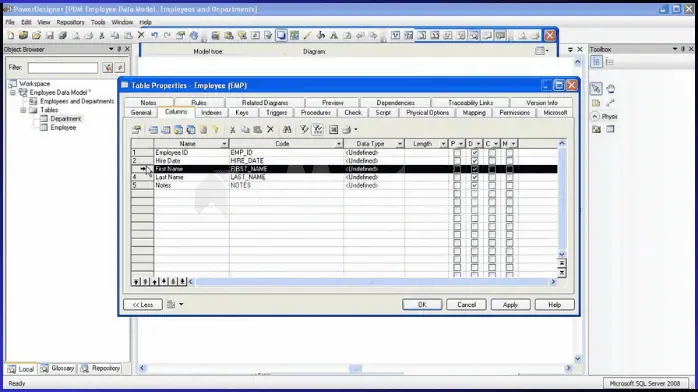698x392 pixels.
Task: Cut the selected column with scissors icon
Action: (x=232, y=129)
